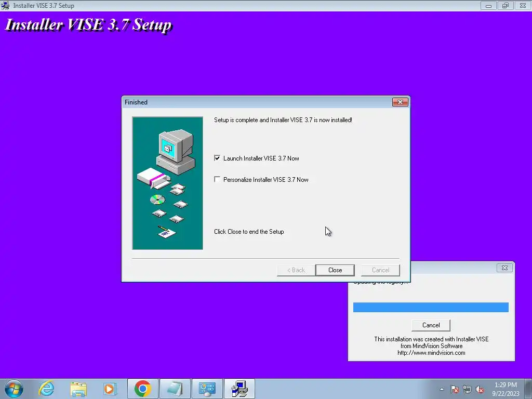Click the Installer VISE title bar icon
Screen dimensions: 532x399
(5, 5)
